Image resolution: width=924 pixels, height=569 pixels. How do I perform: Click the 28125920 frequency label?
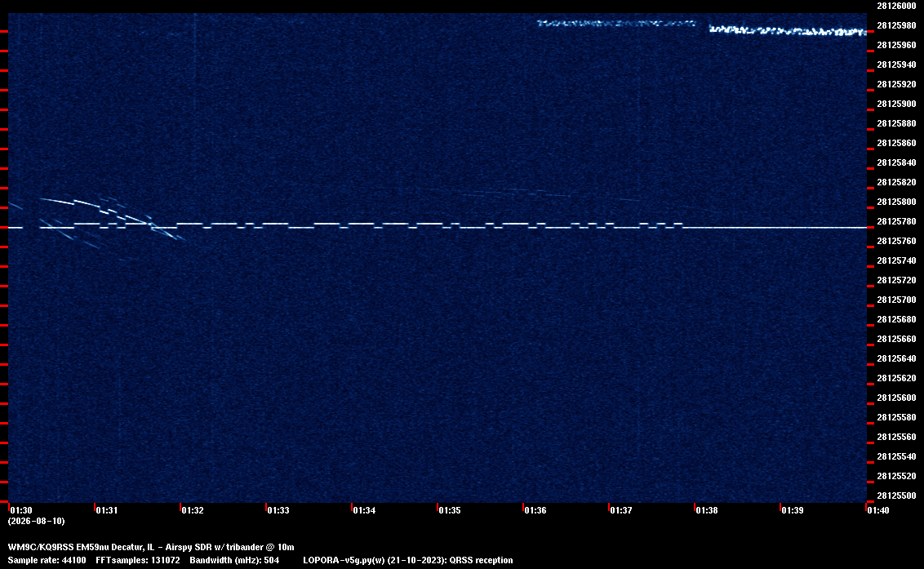896,84
